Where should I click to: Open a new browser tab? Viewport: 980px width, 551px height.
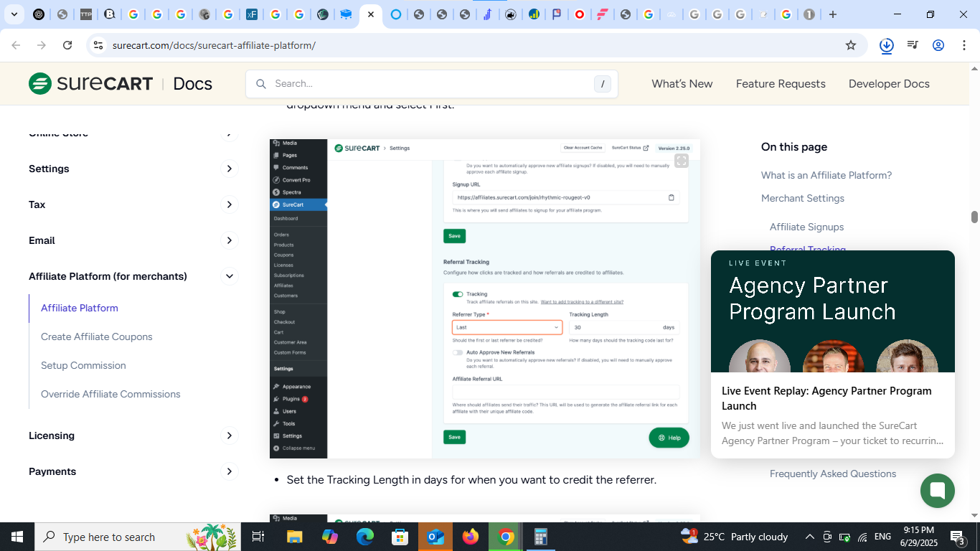pos(833,14)
